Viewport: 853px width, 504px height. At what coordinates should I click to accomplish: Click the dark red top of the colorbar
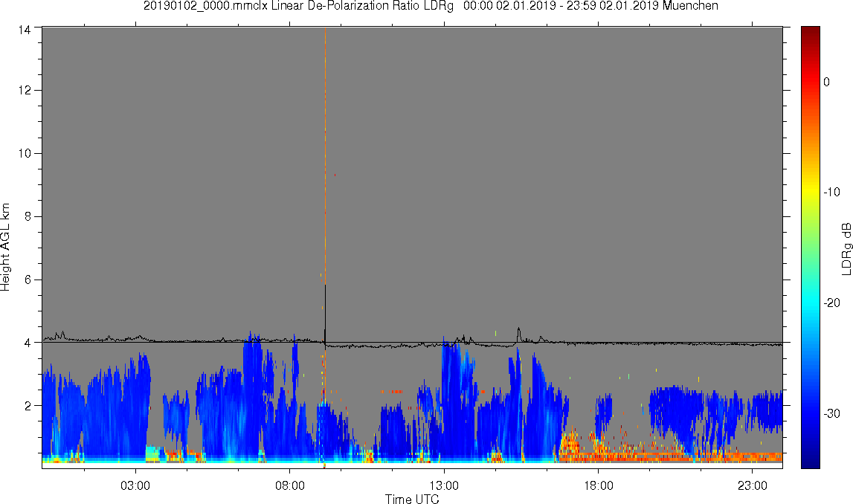pos(810,31)
